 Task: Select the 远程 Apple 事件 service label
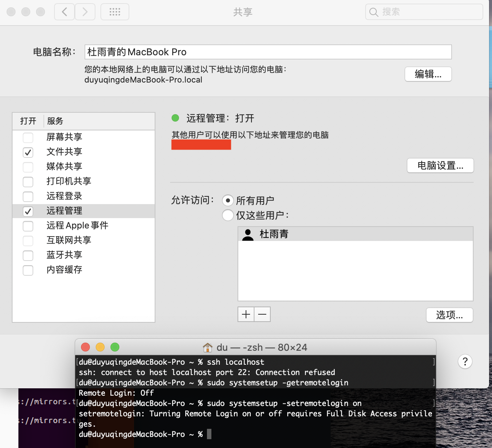[x=78, y=225]
